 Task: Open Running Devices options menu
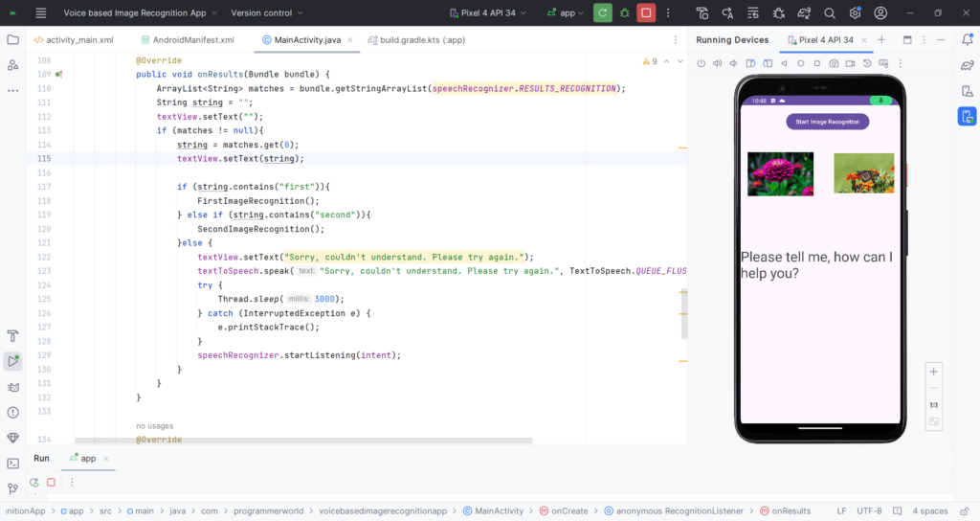(924, 40)
